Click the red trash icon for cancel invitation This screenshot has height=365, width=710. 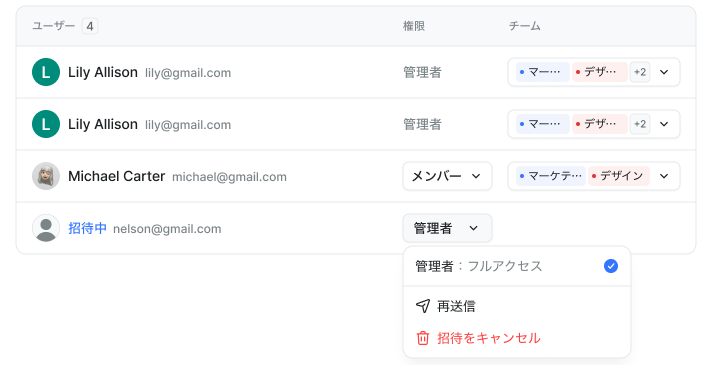(x=422, y=338)
